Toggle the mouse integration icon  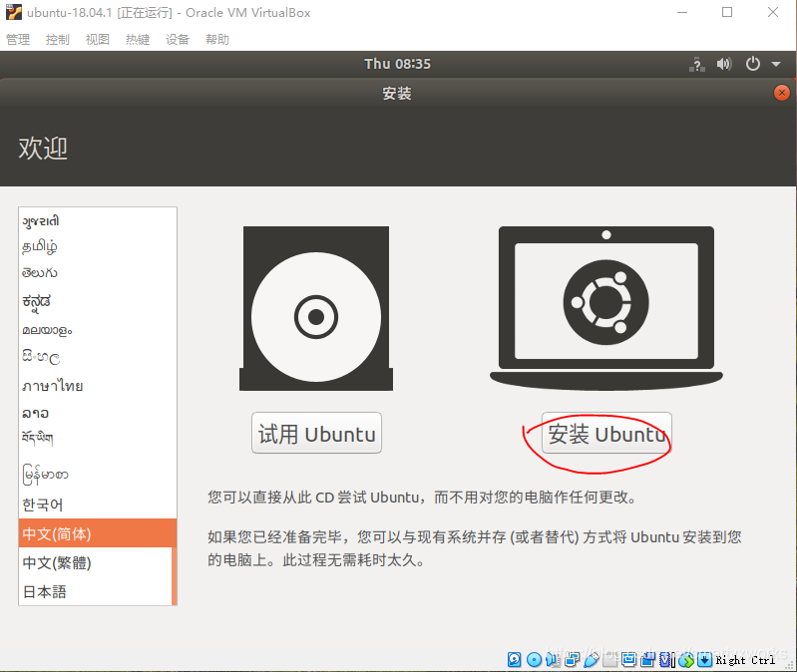(x=686, y=659)
